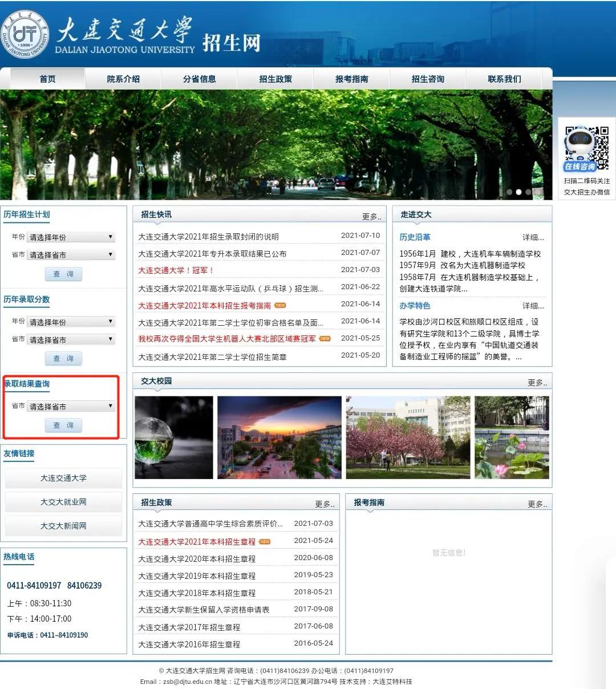Open 详细 link beside 历史沿革
Viewport: 616px width, 689px height.
click(x=533, y=237)
